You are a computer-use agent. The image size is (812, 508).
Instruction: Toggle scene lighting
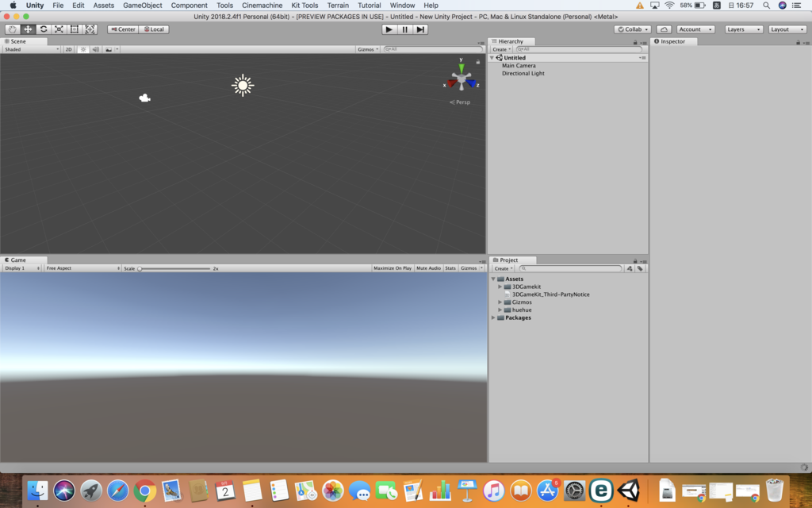(x=82, y=49)
